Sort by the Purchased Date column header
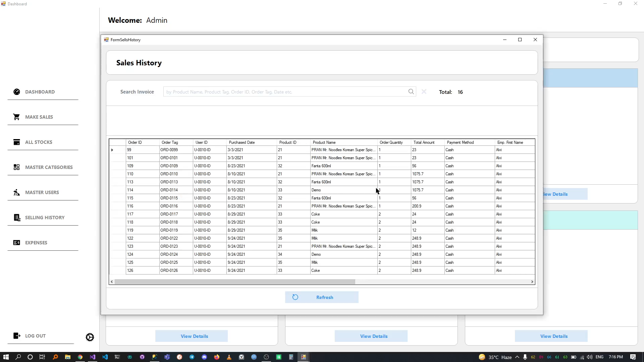 click(242, 142)
